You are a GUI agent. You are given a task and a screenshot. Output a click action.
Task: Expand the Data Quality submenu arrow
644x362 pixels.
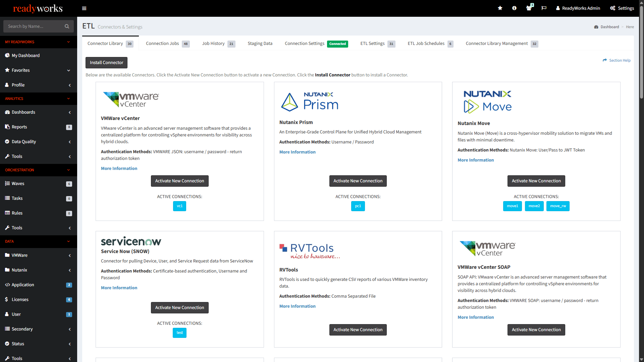(x=69, y=142)
